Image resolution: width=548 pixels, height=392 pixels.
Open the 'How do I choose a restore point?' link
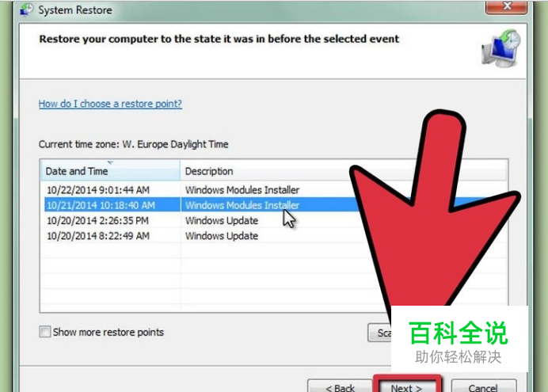[x=110, y=104]
